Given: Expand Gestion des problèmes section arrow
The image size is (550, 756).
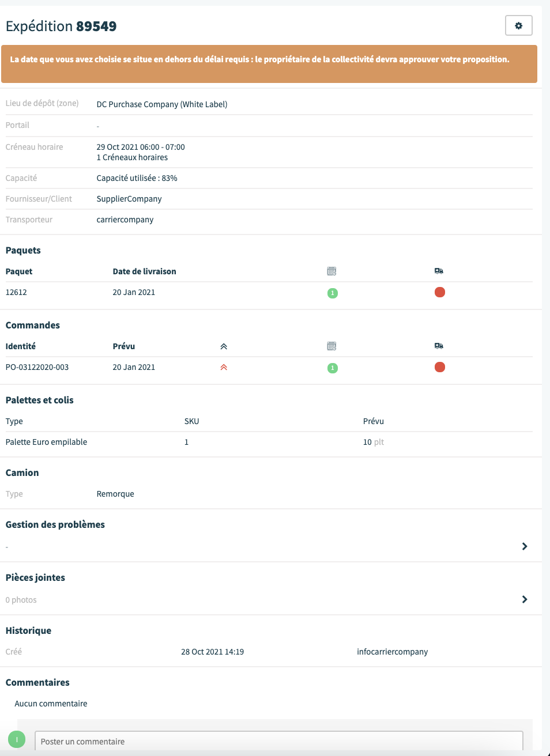Looking at the screenshot, I should [x=525, y=546].
